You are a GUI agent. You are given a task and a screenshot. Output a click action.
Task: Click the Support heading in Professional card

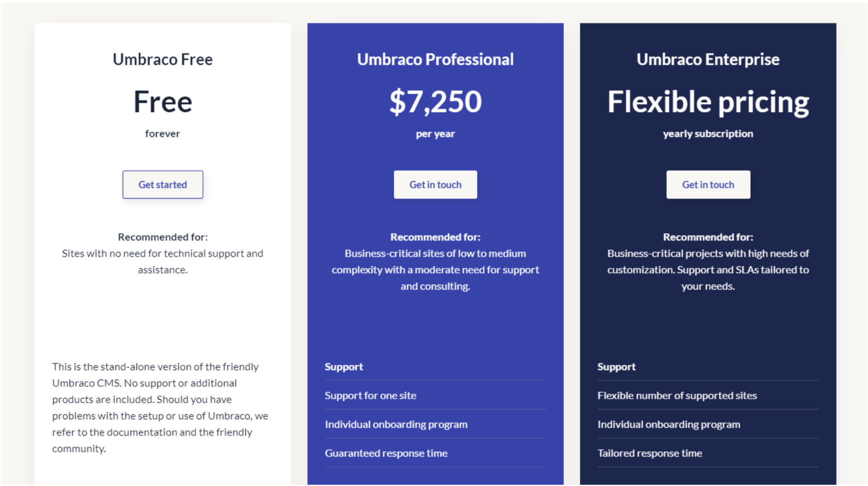[343, 367]
